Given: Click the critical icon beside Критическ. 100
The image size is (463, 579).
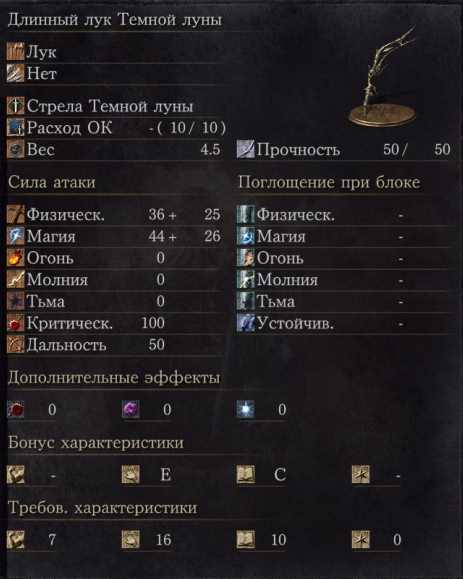Looking at the screenshot, I should coord(16,323).
